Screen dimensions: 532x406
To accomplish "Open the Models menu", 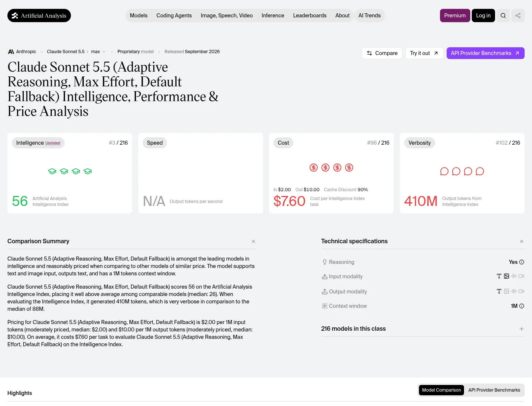I will pos(139,16).
